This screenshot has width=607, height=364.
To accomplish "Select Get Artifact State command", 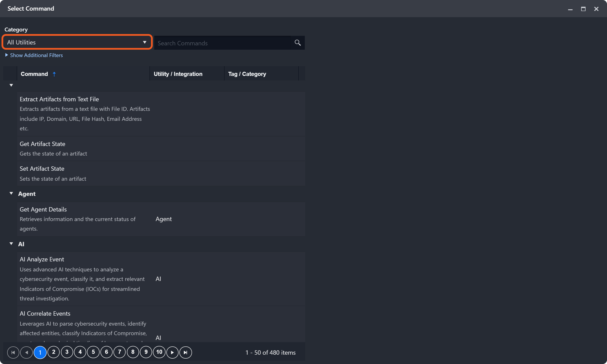I will point(43,144).
